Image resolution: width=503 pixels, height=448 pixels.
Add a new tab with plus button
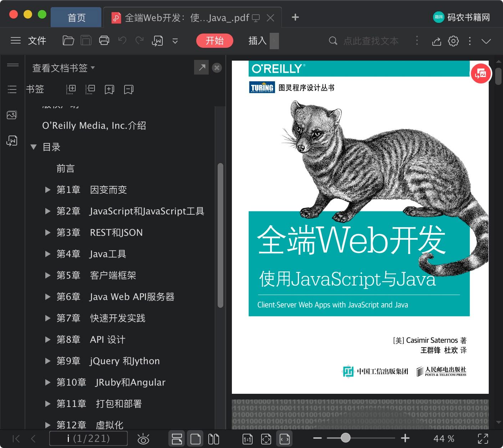pyautogui.click(x=295, y=17)
